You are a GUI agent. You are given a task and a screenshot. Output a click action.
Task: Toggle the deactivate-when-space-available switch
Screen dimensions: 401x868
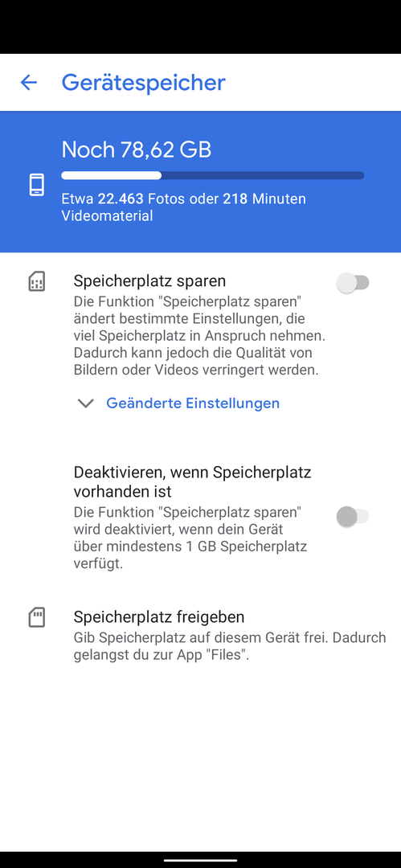coord(352,517)
